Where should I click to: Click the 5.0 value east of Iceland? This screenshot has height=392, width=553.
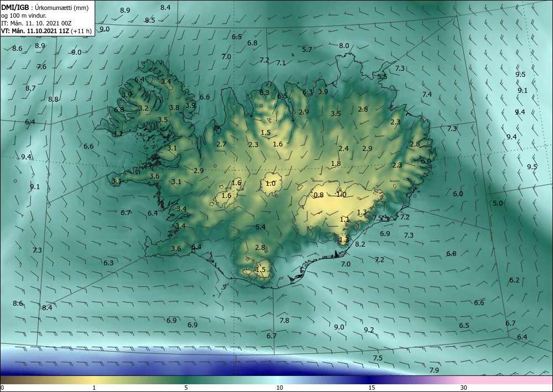498,203
